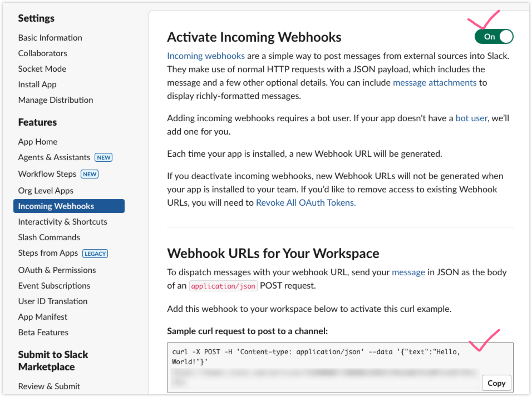Open Basic Information settings
Viewport: 532px width, 397px height.
tap(50, 38)
